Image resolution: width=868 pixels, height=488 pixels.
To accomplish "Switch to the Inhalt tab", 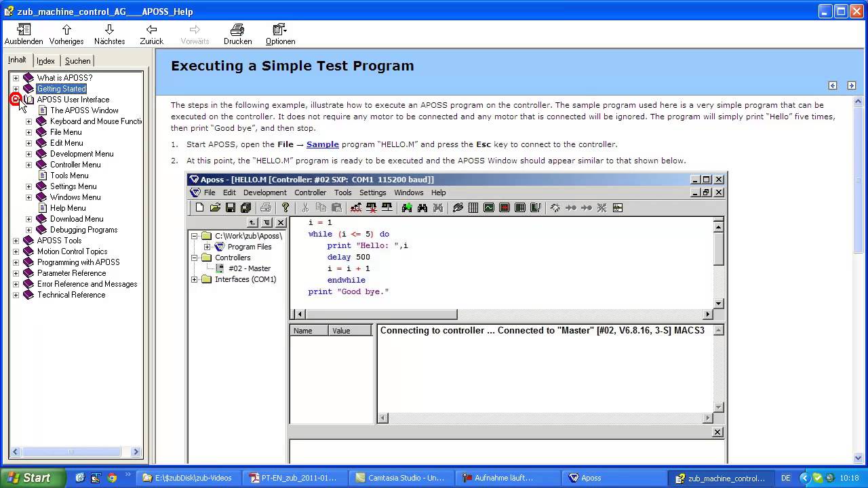I will 17,60.
